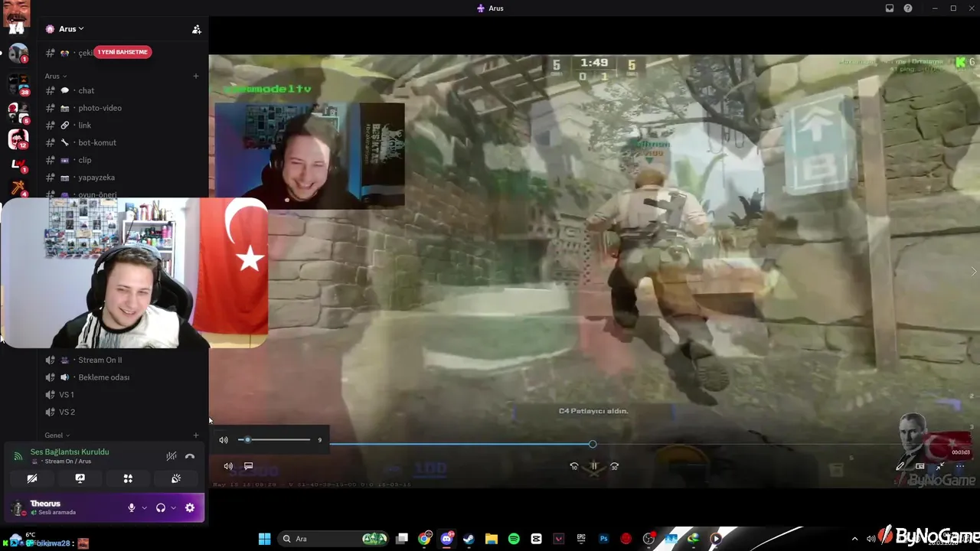Mute stream via volume popup speaker
This screenshot has height=551, width=980.
[x=224, y=440]
